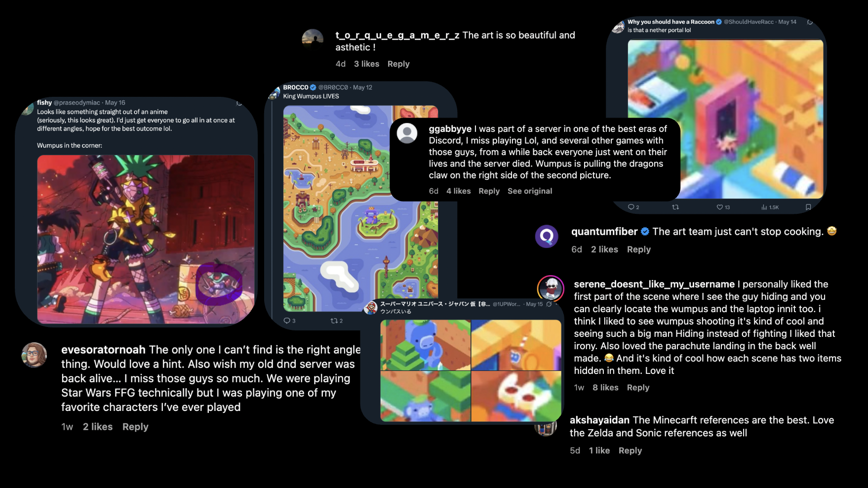Reply to akshayaidan's Minecraft references comment
The height and width of the screenshot is (488, 868).
630,450
